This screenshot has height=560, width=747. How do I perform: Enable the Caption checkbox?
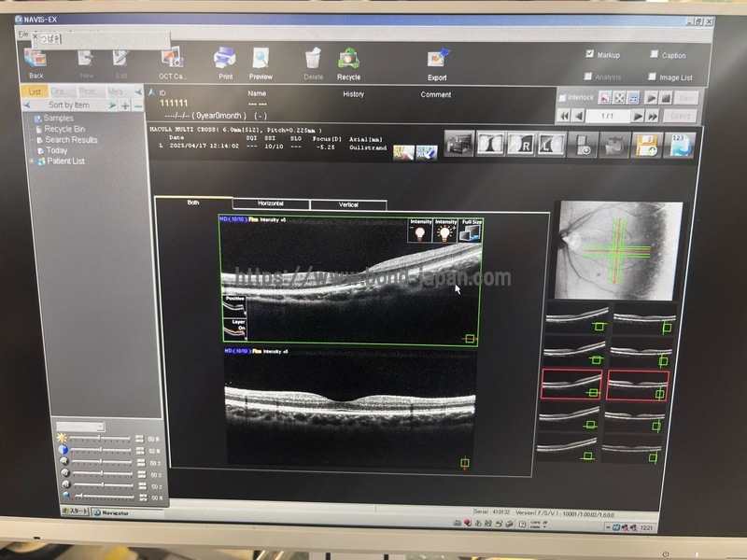(654, 55)
